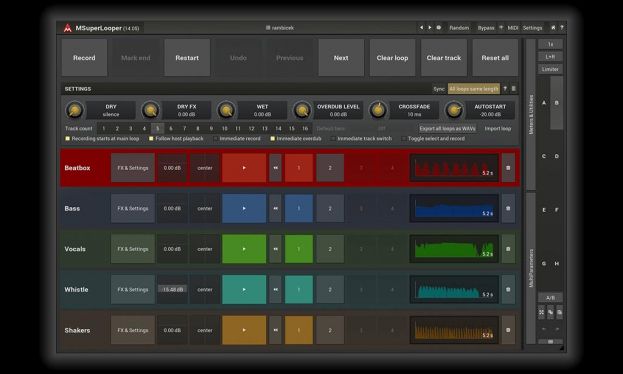This screenshot has width=623, height=374.
Task: Rewind the Shakers track
Action: pos(275,330)
